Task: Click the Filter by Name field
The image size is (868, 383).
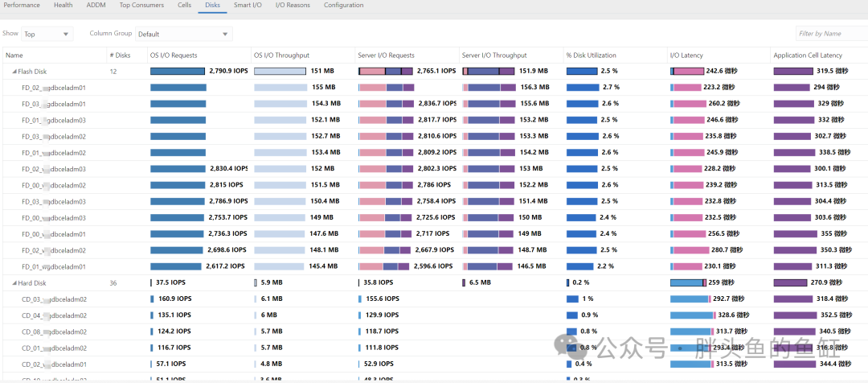Action: (832, 34)
